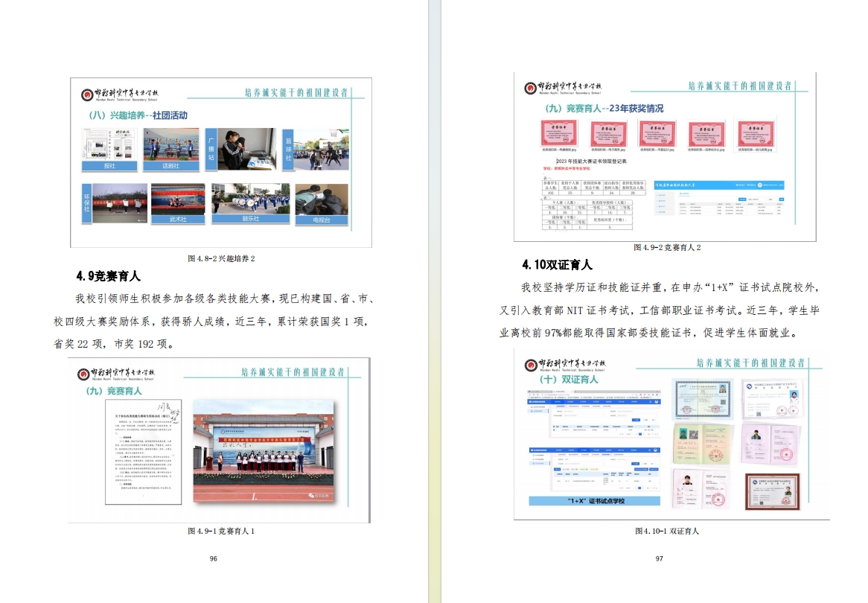Viewport: 868px width, 603px height.
Task: Click the paragraph line starting 我校引领师生积极参加
Action: point(226,299)
